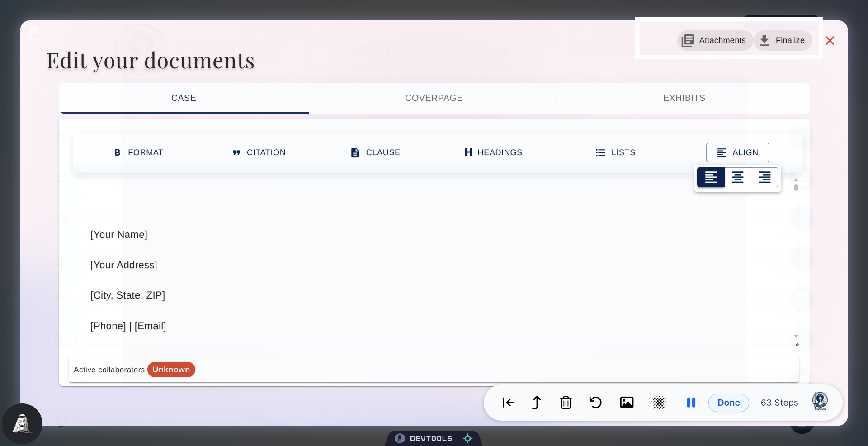Screen dimensions: 868x446
Task: Switch to the EXHIBITS tab
Action: tap(684, 98)
